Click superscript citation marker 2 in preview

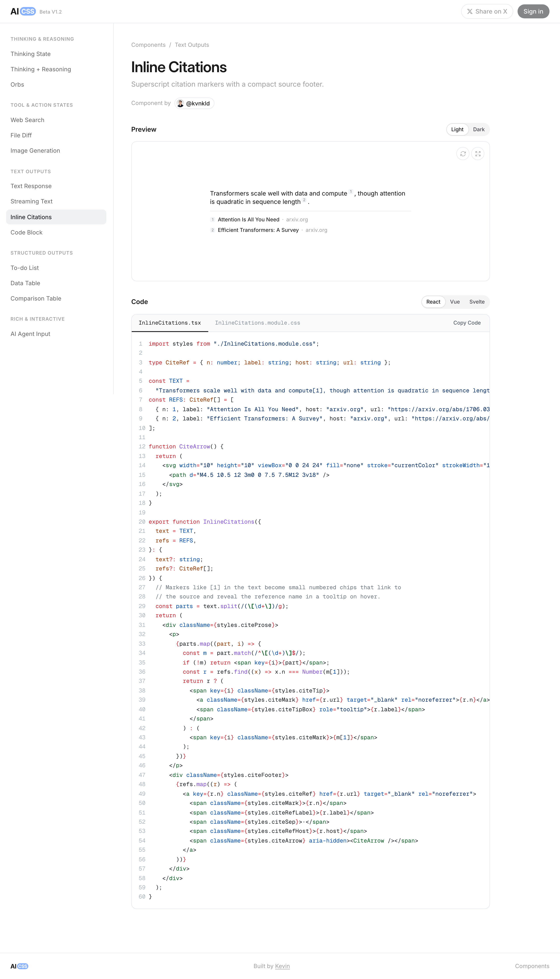pos(304,200)
